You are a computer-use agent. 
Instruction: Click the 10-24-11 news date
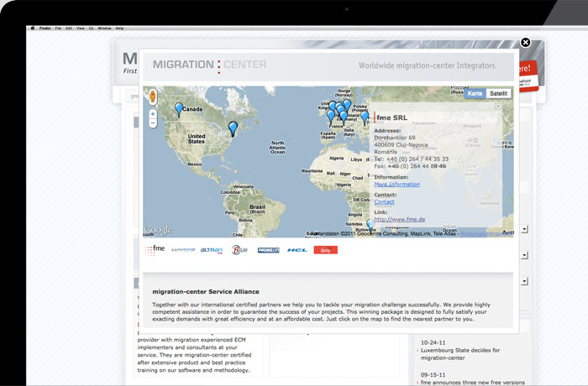click(433, 342)
